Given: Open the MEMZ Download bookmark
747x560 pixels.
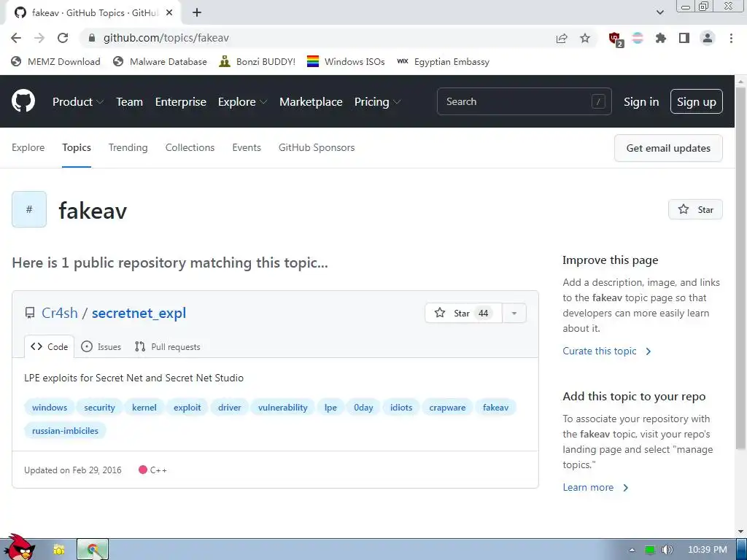Looking at the screenshot, I should pyautogui.click(x=56, y=61).
